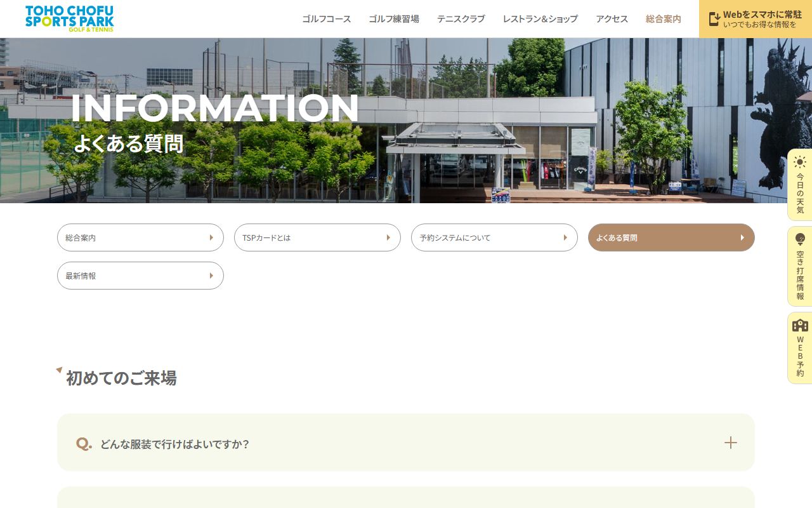Open the 総合案内 pill button
Screen dimensions: 812x508
click(140, 237)
